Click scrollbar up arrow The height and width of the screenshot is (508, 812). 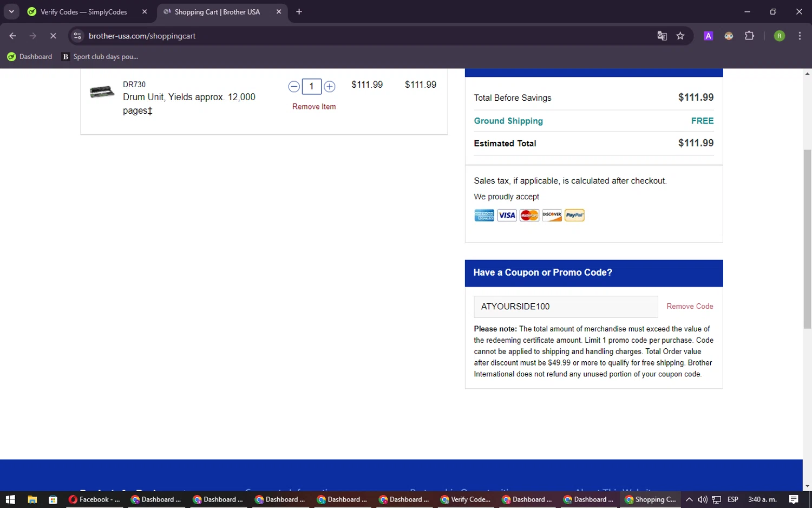click(807, 73)
